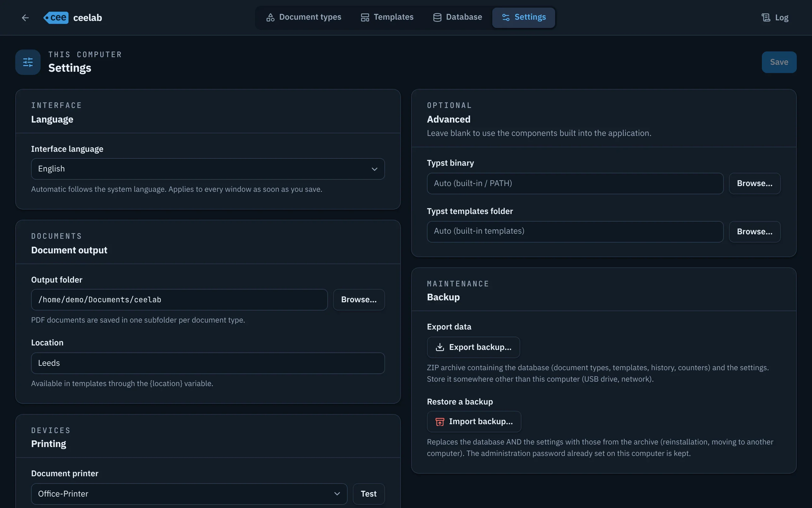812x508 pixels.
Task: Open the Document types tab
Action: pyautogui.click(x=304, y=17)
